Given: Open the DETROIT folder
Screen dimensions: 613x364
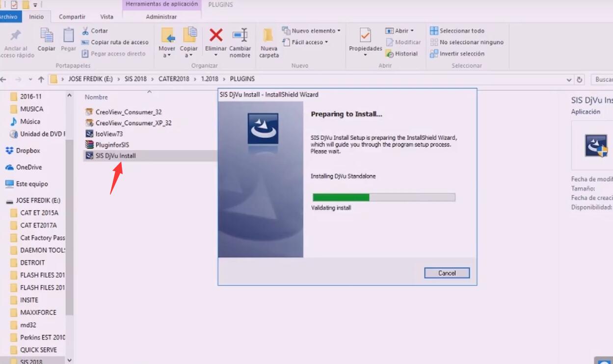Looking at the screenshot, I should (x=32, y=262).
